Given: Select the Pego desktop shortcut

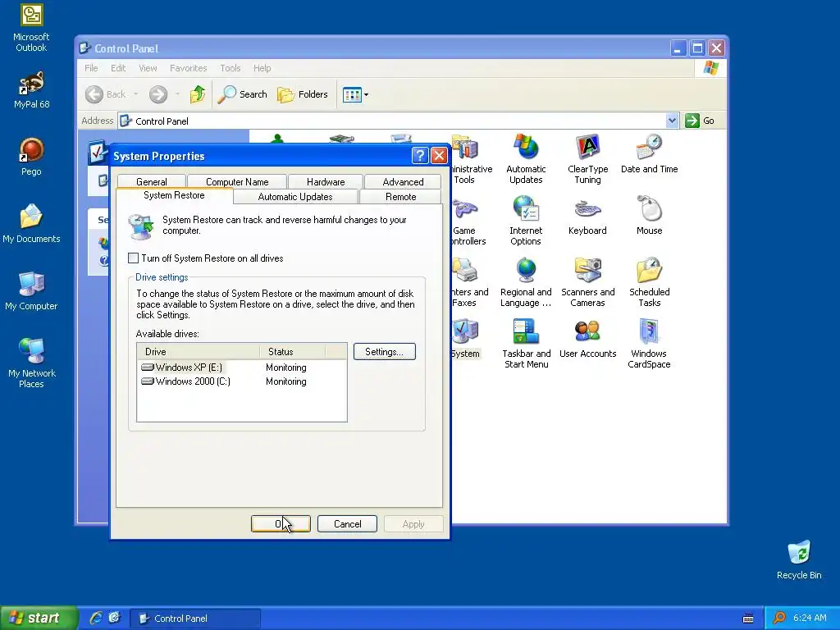Looking at the screenshot, I should click(x=31, y=157).
